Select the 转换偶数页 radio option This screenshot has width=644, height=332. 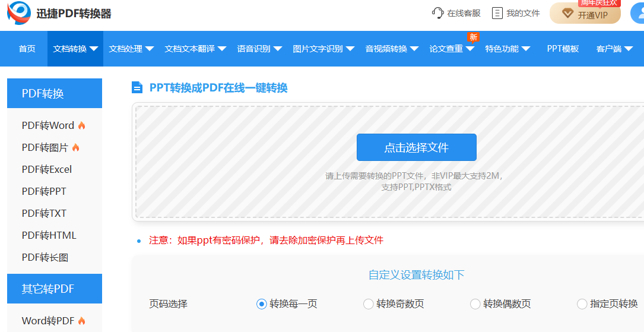475,304
